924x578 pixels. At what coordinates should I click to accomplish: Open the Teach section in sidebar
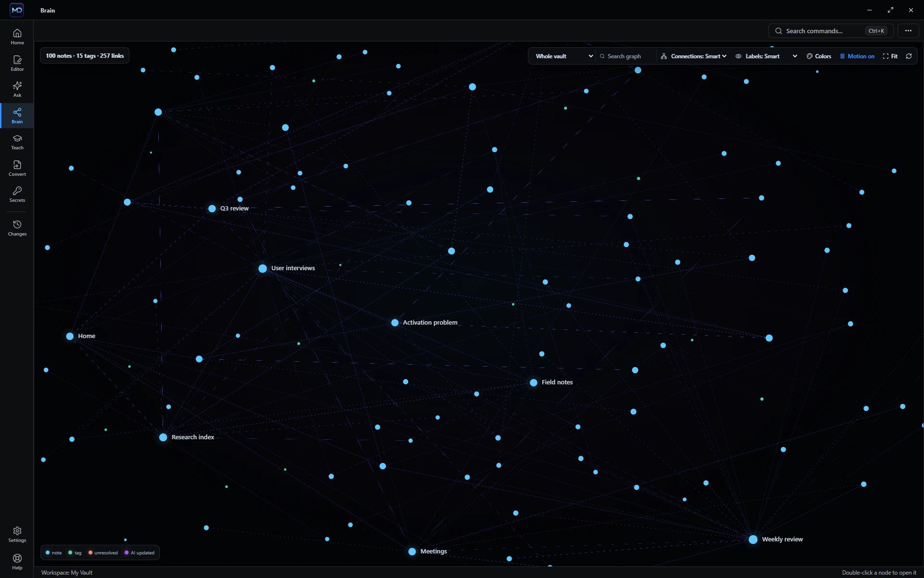click(x=17, y=142)
